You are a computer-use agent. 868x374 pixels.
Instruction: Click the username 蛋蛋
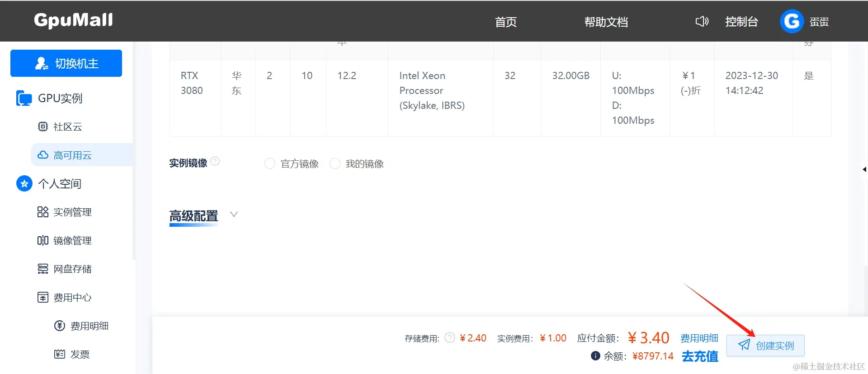point(819,22)
